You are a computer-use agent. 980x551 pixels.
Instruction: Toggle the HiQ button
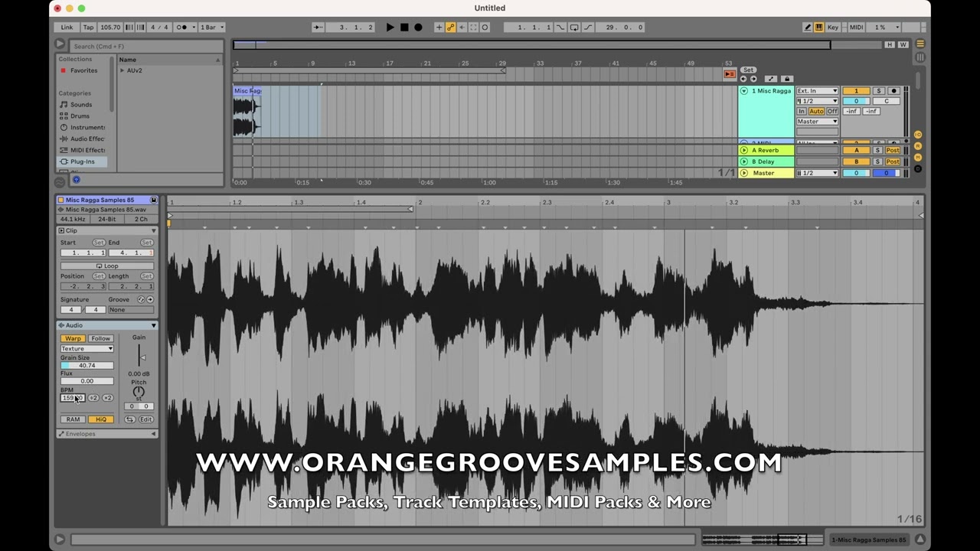(100, 419)
